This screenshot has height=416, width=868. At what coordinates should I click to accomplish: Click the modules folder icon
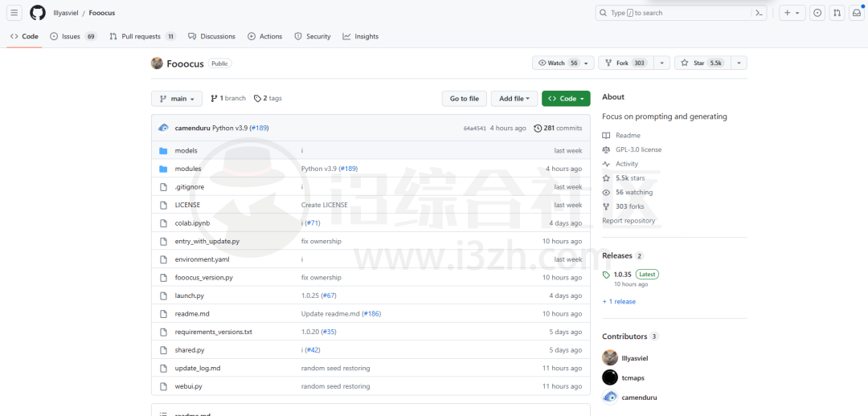pos(163,169)
